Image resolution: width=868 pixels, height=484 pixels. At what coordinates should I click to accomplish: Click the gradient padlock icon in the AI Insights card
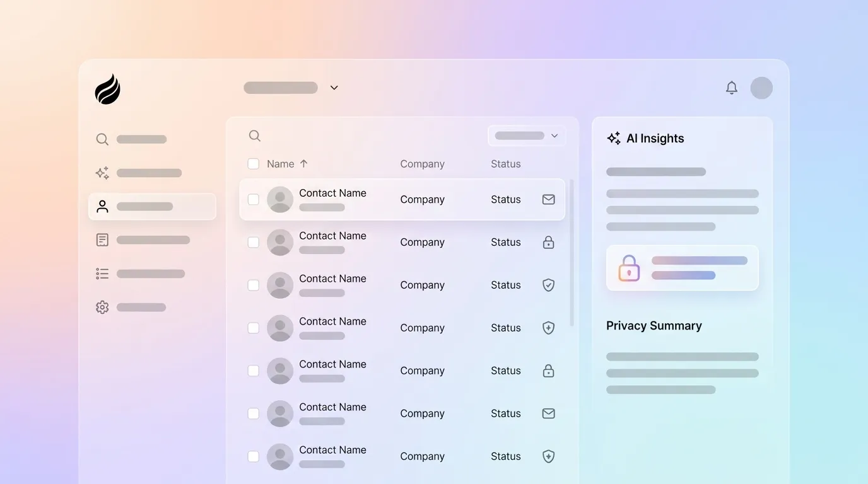click(629, 268)
